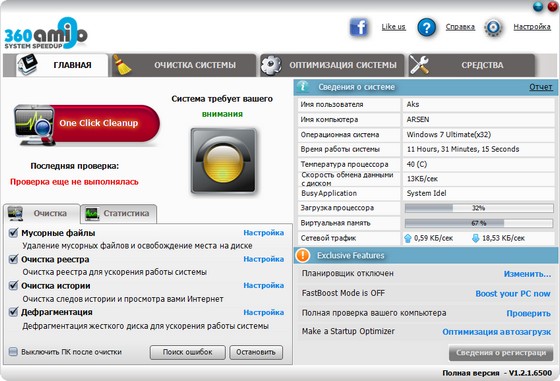Click the gear icon beside Настройка

(x=493, y=27)
